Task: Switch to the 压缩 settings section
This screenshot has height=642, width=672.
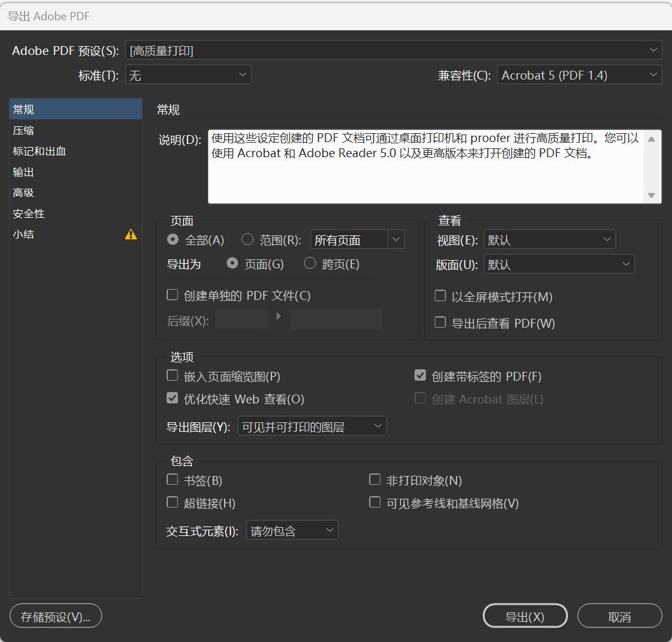Action: (x=24, y=130)
